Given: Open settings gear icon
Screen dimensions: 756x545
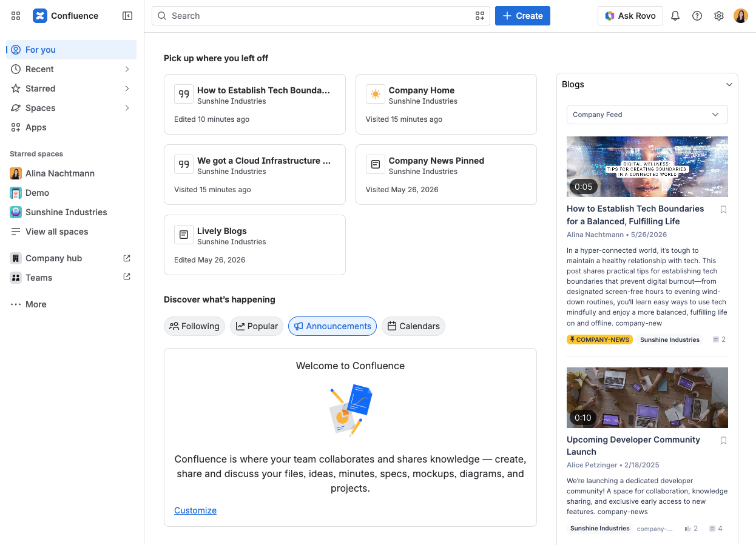Looking at the screenshot, I should point(719,16).
